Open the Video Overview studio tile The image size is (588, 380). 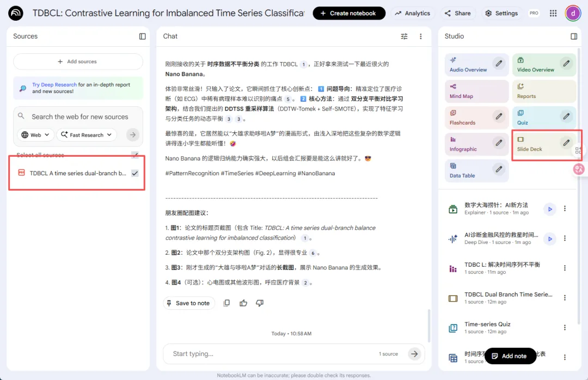544,65
